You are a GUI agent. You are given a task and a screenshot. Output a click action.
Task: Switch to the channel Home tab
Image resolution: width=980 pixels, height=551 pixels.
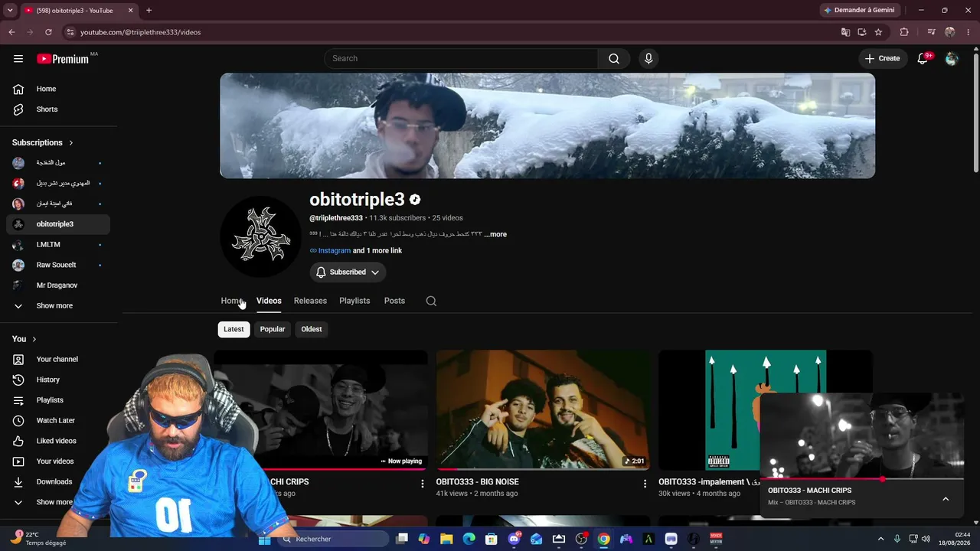pyautogui.click(x=231, y=301)
